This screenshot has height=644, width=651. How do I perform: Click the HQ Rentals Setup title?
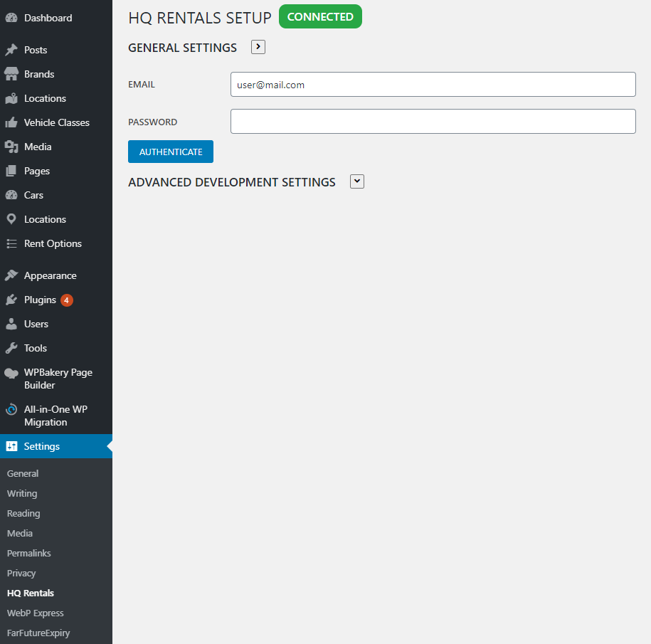200,18
